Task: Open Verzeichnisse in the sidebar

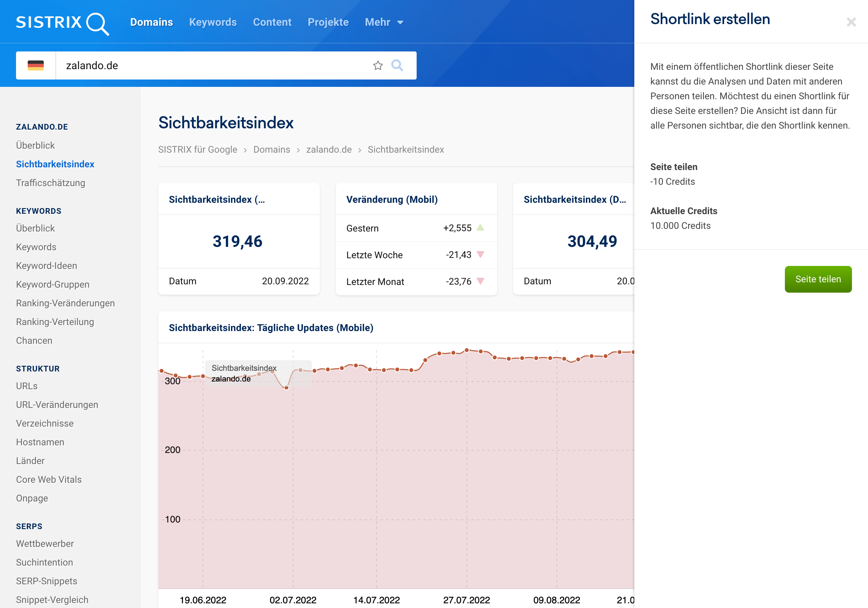Action: point(45,423)
